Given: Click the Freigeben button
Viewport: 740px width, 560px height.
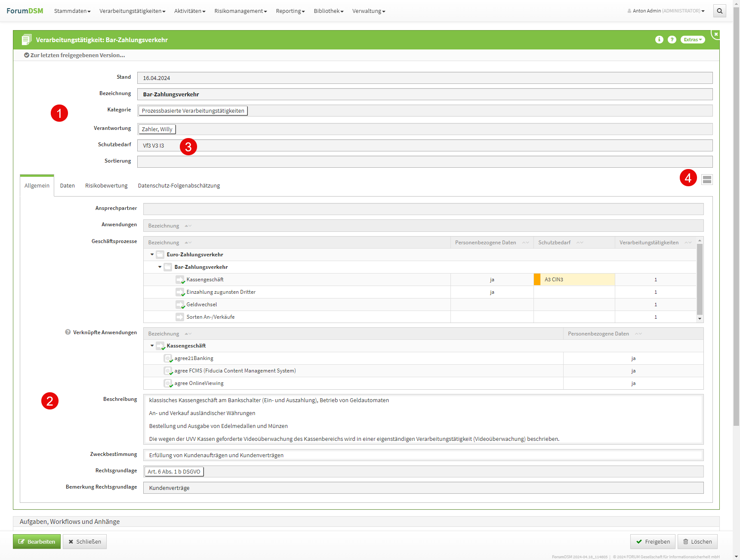Looking at the screenshot, I should (x=653, y=542).
